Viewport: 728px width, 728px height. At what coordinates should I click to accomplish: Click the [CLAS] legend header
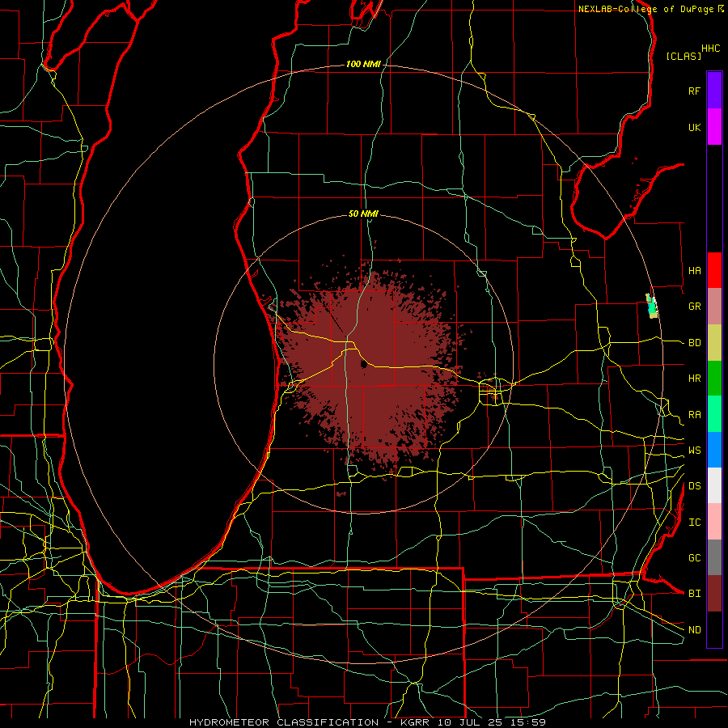click(x=684, y=56)
